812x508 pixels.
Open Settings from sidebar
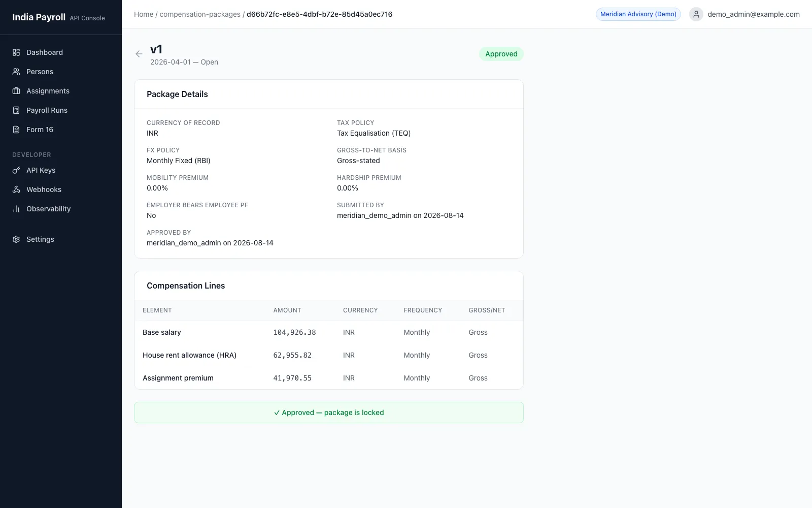[61, 239]
